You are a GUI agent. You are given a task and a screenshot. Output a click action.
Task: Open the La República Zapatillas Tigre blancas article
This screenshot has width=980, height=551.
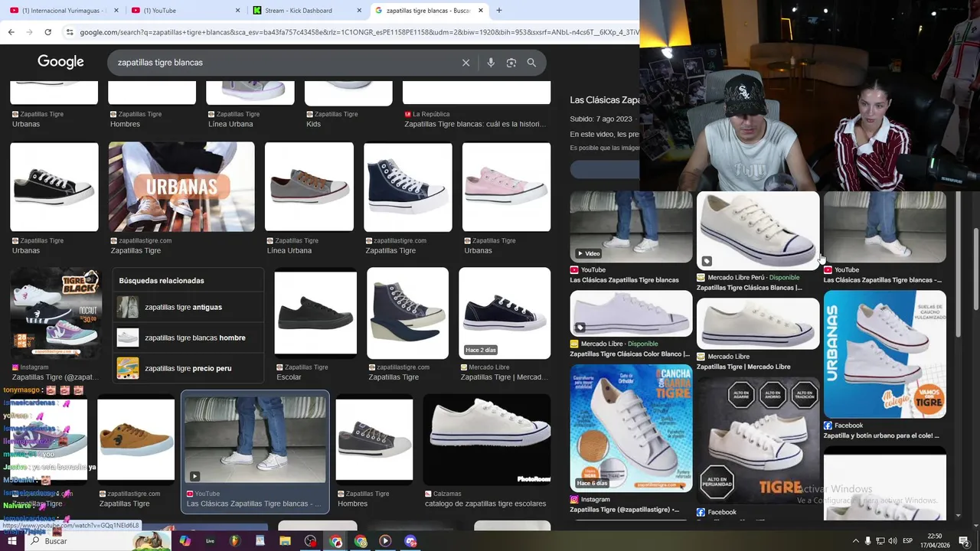click(x=475, y=124)
